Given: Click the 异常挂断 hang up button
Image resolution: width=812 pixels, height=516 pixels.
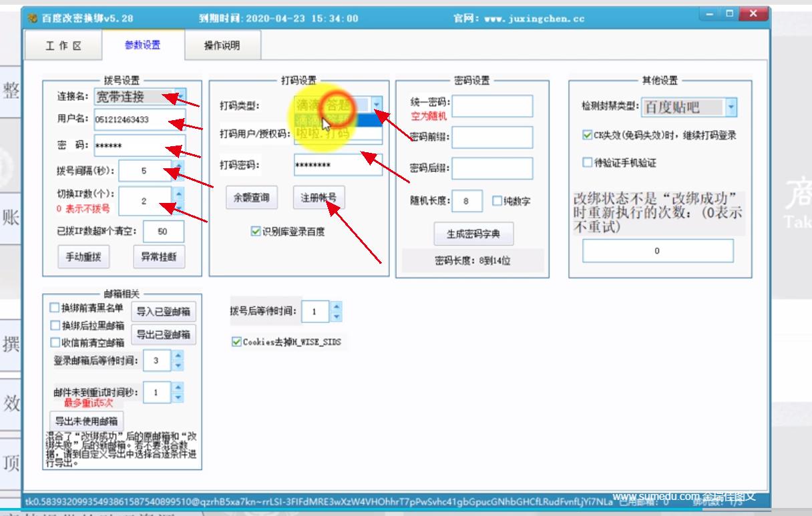Looking at the screenshot, I should tap(160, 258).
